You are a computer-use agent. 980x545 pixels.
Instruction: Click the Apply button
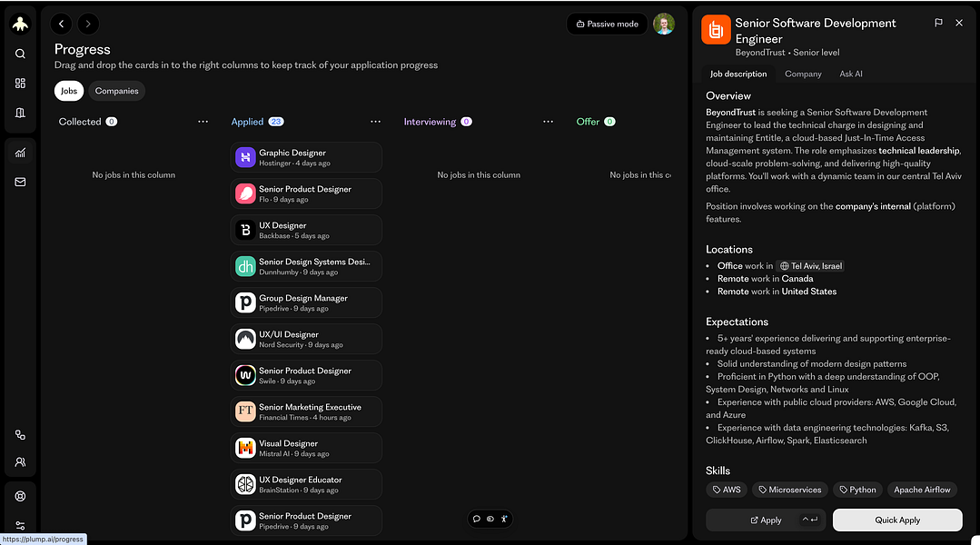(766, 520)
